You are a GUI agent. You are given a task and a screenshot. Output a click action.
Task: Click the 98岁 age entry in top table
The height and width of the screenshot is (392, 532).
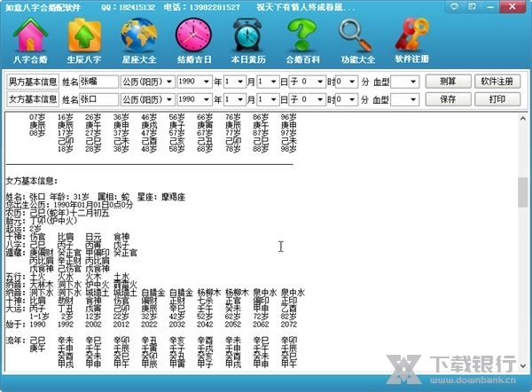click(288, 149)
